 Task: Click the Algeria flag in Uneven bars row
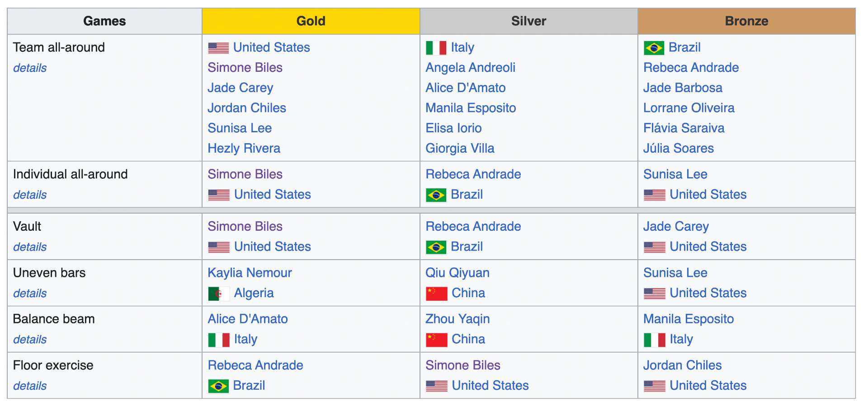pyautogui.click(x=219, y=294)
